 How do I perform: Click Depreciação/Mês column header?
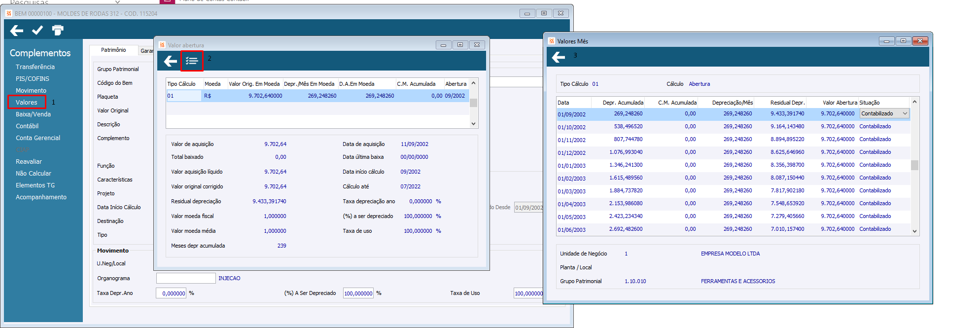pos(733,103)
